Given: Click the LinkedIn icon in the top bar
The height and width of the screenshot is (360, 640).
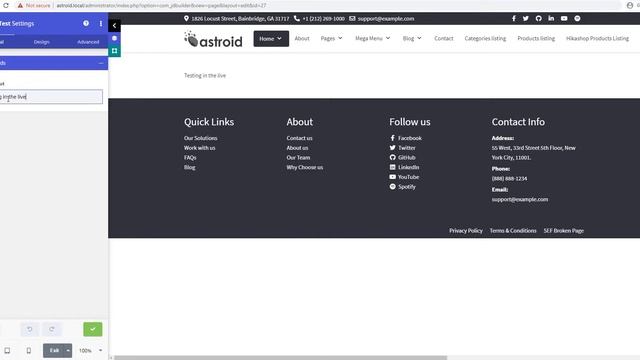Looking at the screenshot, I should point(551,18).
